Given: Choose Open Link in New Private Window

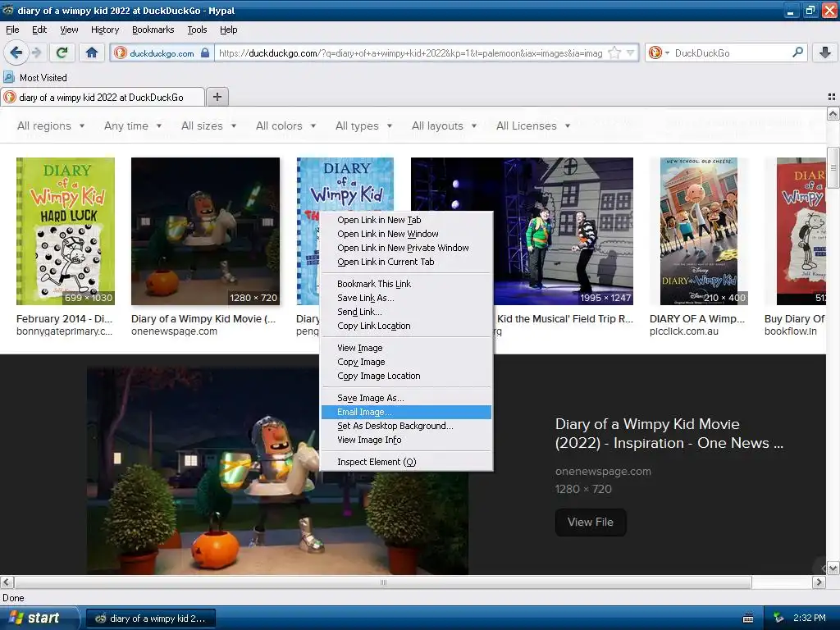Looking at the screenshot, I should tap(406, 248).
